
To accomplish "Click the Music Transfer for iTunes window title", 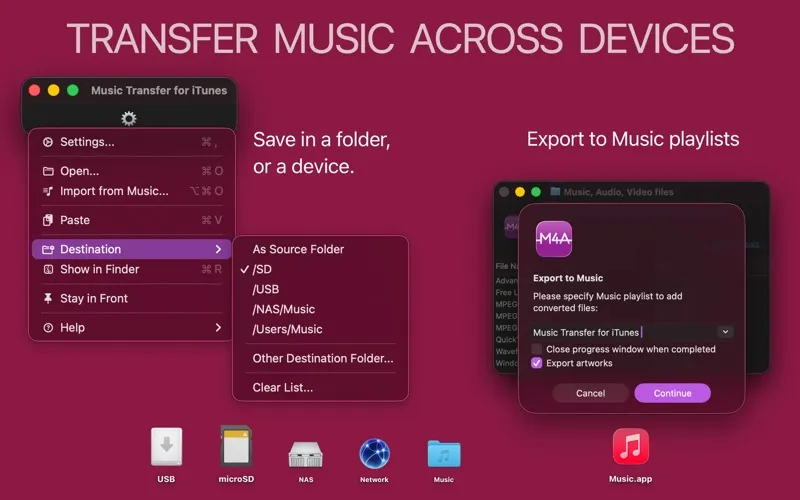I will [159, 90].
